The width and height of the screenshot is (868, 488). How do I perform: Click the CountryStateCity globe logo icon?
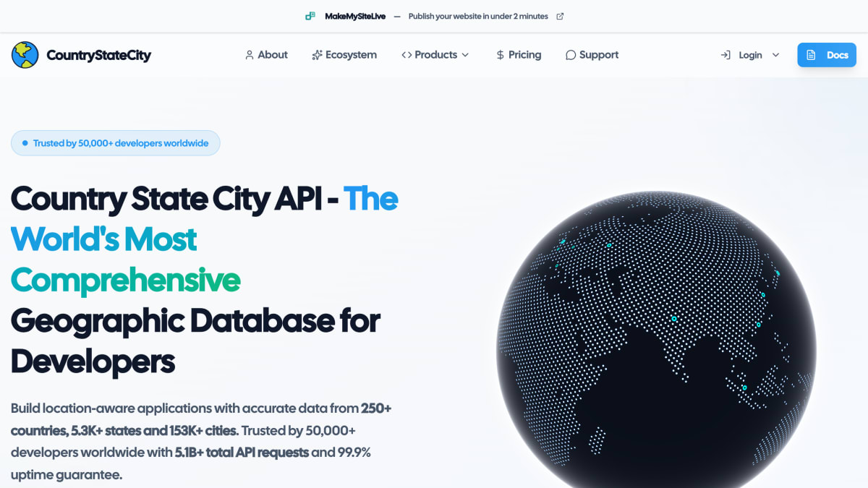[25, 55]
